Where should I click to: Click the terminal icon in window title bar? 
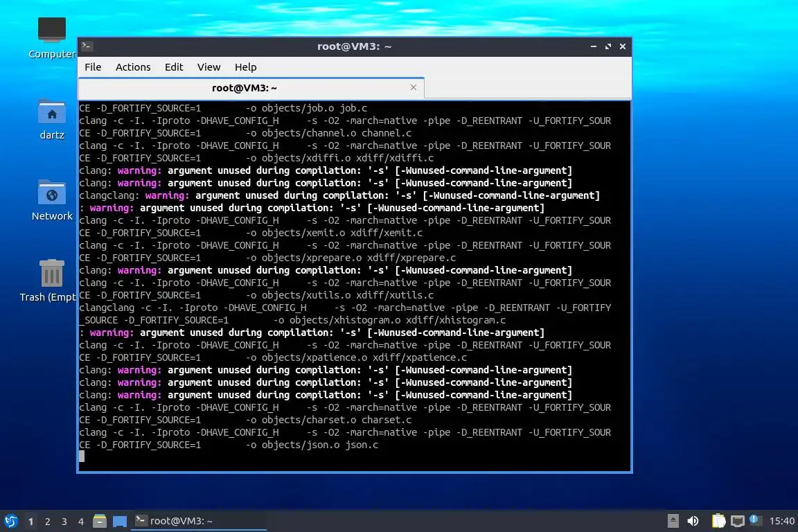(87, 46)
